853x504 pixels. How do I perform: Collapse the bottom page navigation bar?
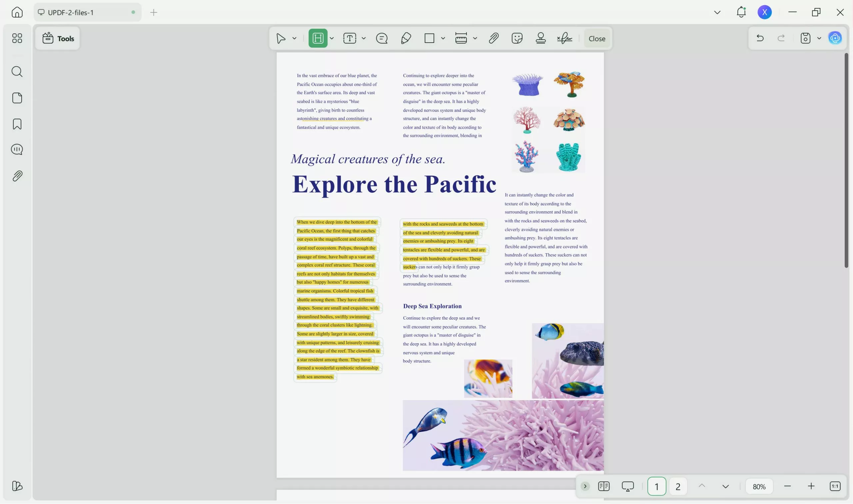(x=585, y=486)
